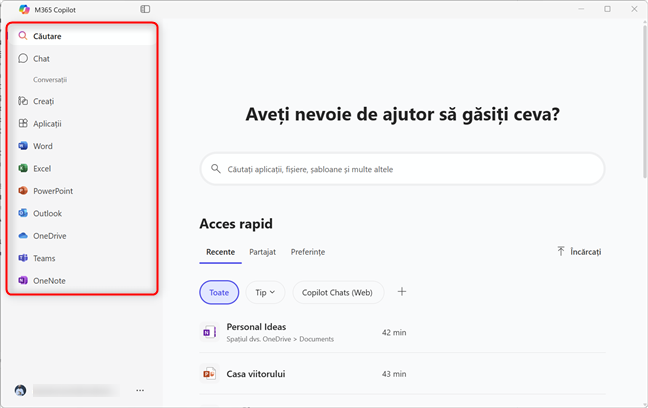Apply the Copilot Chats (Web) filter
The height and width of the screenshot is (408, 648).
click(337, 292)
